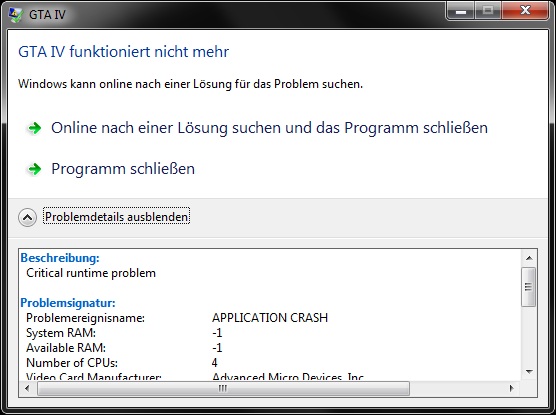This screenshot has width=556, height=415.
Task: Click the disabled maximize window button
Action: pos(488,11)
